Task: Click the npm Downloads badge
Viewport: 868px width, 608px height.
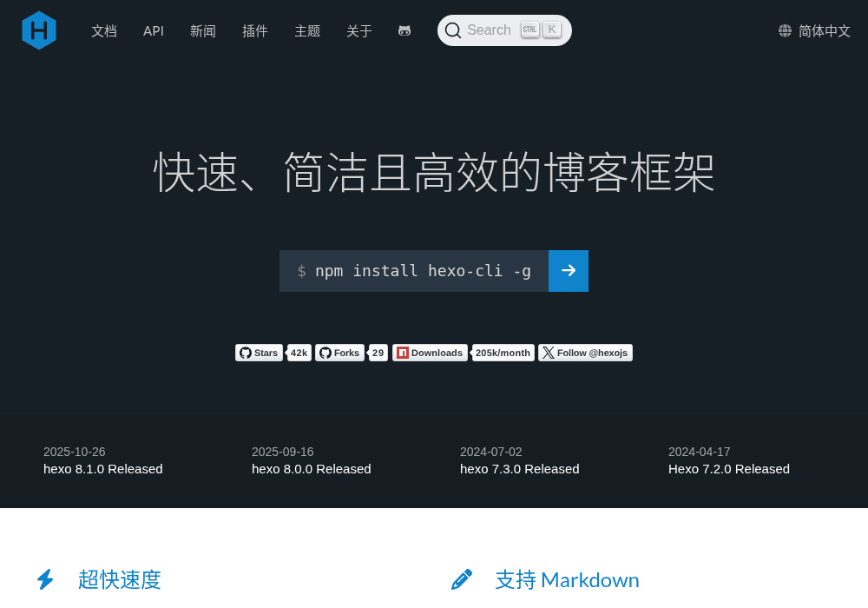Action: [431, 353]
